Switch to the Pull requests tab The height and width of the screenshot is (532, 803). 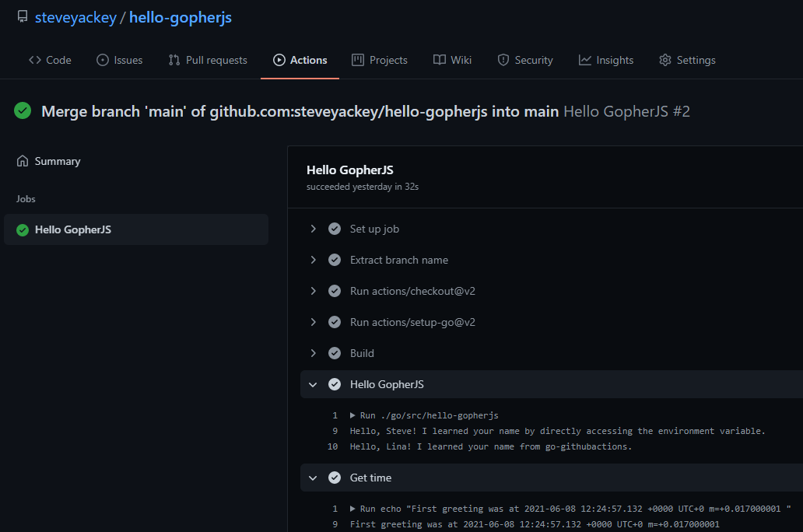208,60
